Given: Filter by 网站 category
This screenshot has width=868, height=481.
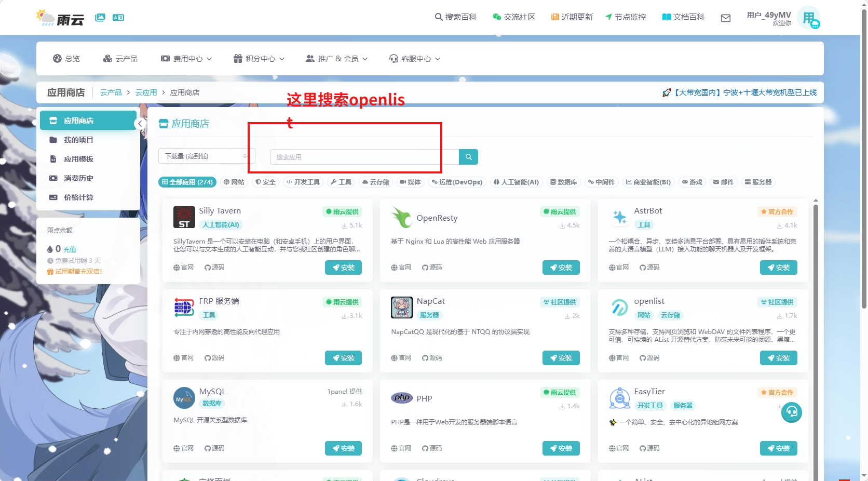Looking at the screenshot, I should tap(234, 182).
